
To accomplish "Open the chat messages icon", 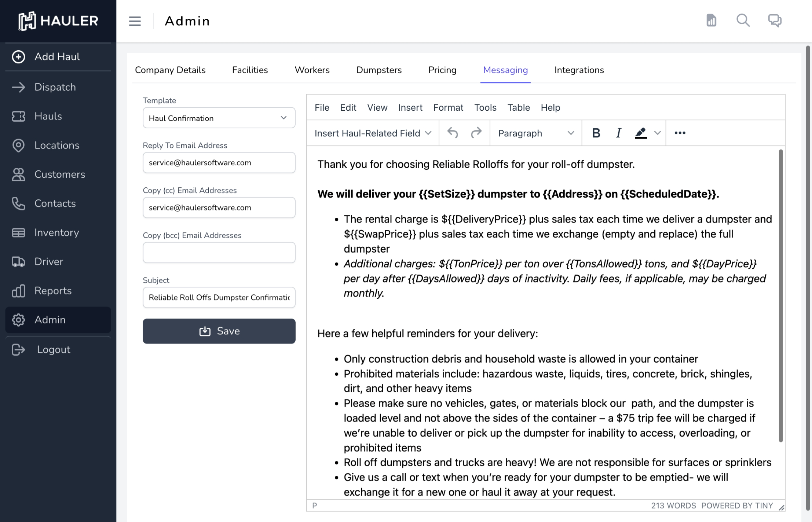I will click(x=775, y=20).
